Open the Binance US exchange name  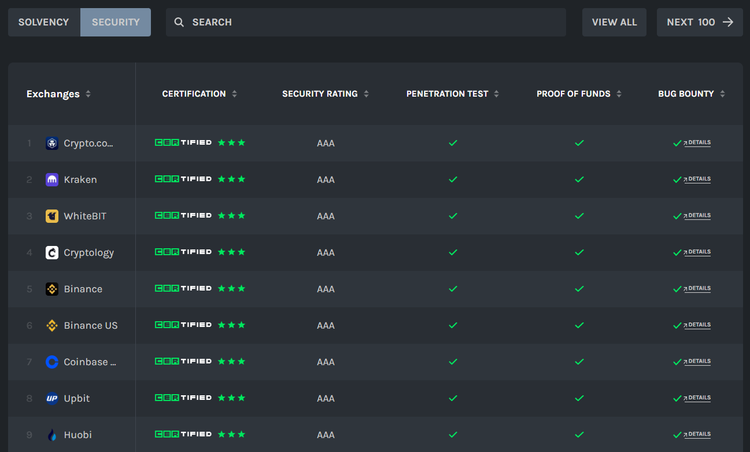coord(91,325)
